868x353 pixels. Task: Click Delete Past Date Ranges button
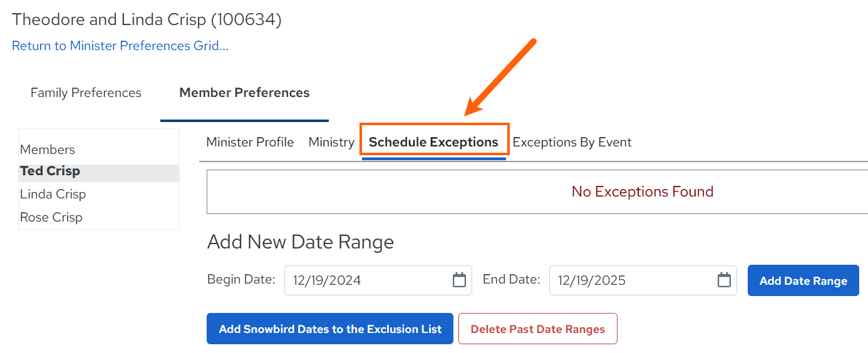(538, 329)
